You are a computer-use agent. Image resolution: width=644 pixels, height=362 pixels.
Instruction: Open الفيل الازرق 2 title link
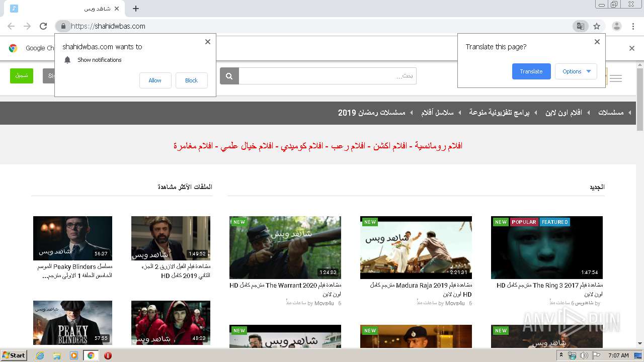(176, 271)
